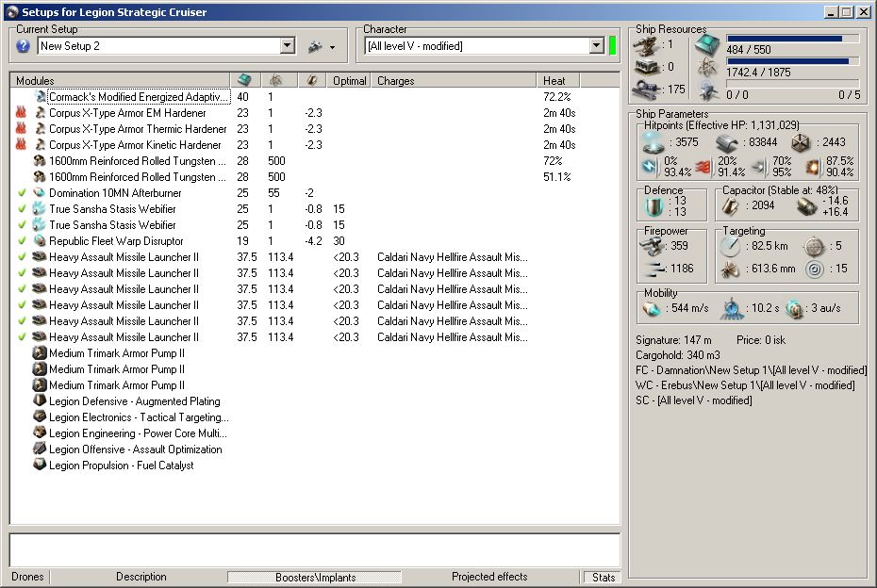Click the ship icon next to Current Setup

pyautogui.click(x=315, y=46)
